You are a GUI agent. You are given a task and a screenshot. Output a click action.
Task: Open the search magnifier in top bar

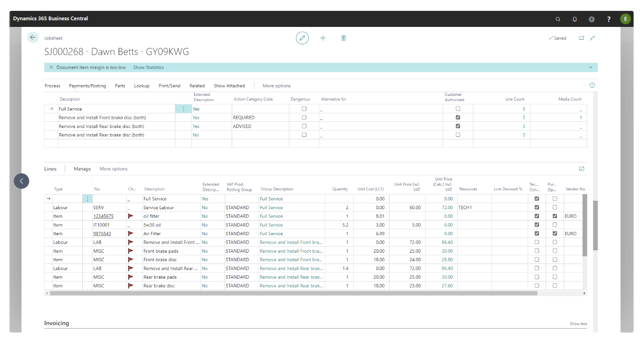558,19
